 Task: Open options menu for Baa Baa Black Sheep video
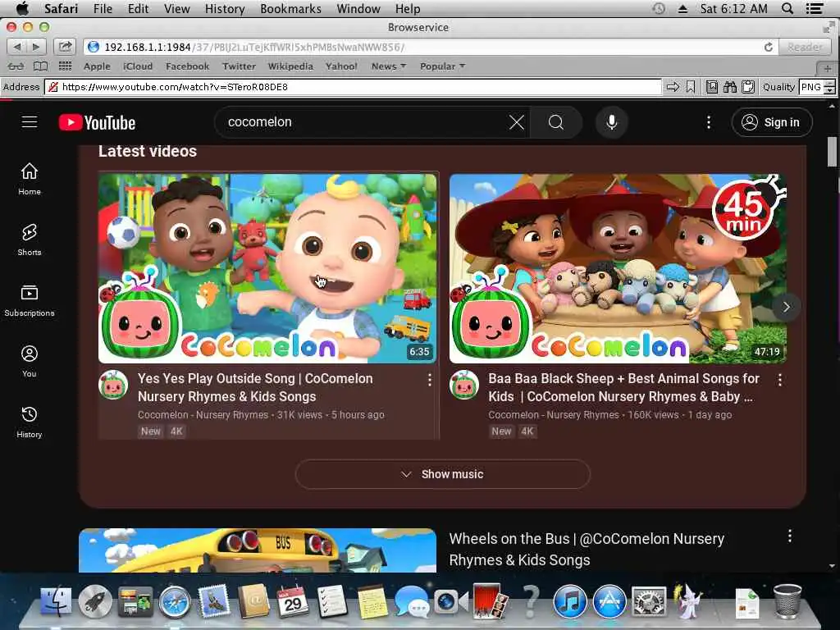[780, 380]
